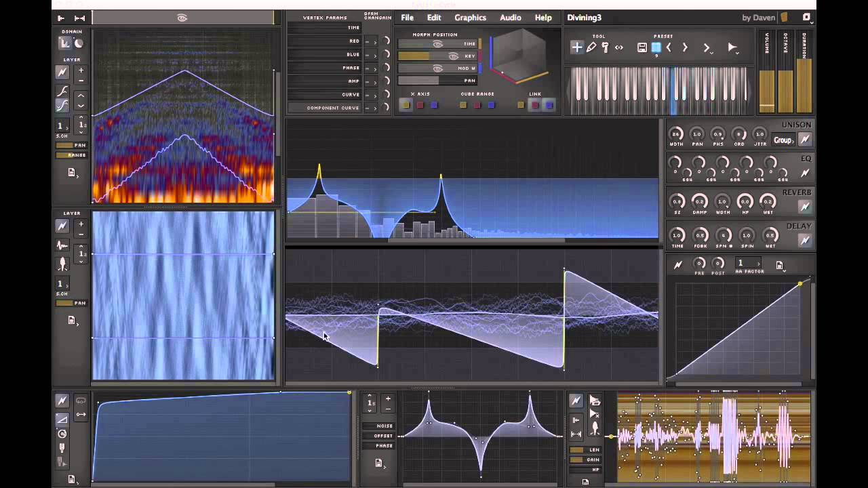Open the deform dropdown for COMPONENT CURVE
The width and height of the screenshot is (868, 488).
[x=371, y=108]
